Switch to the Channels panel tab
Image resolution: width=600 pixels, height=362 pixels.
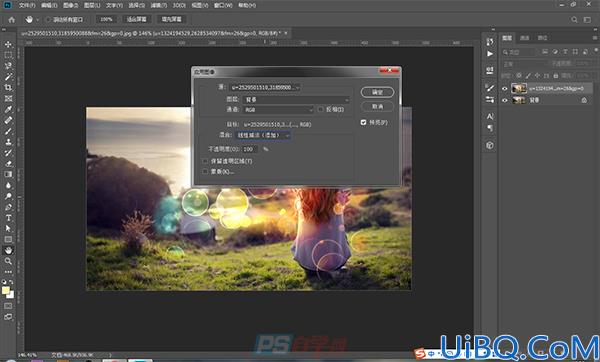525,38
